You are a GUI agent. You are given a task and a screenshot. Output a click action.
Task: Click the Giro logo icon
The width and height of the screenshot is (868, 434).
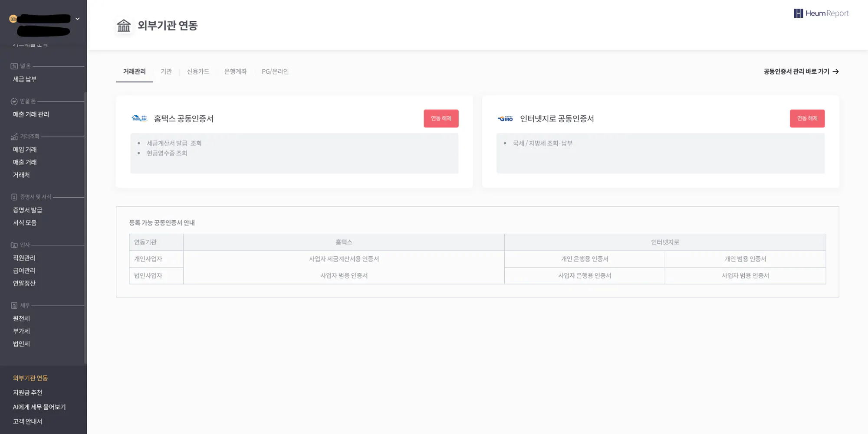tap(505, 118)
